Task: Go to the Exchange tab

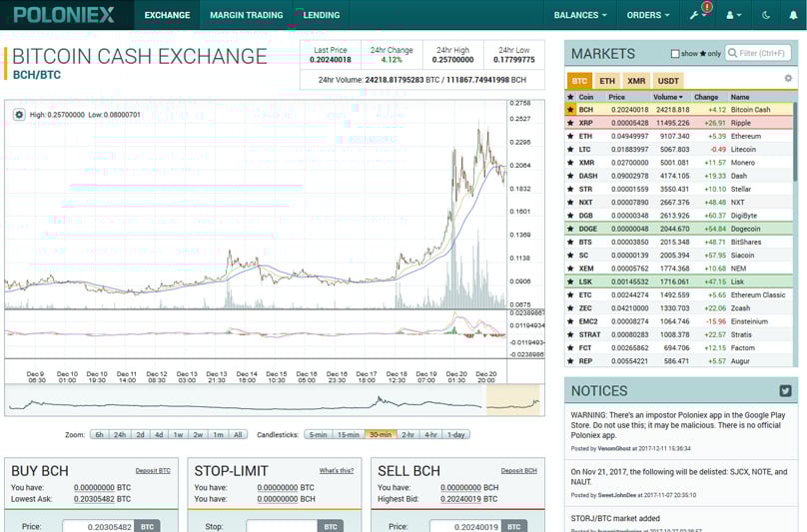Action: tap(167, 15)
